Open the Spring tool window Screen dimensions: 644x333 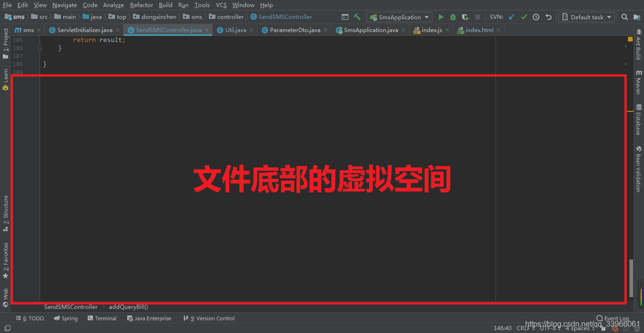66,318
